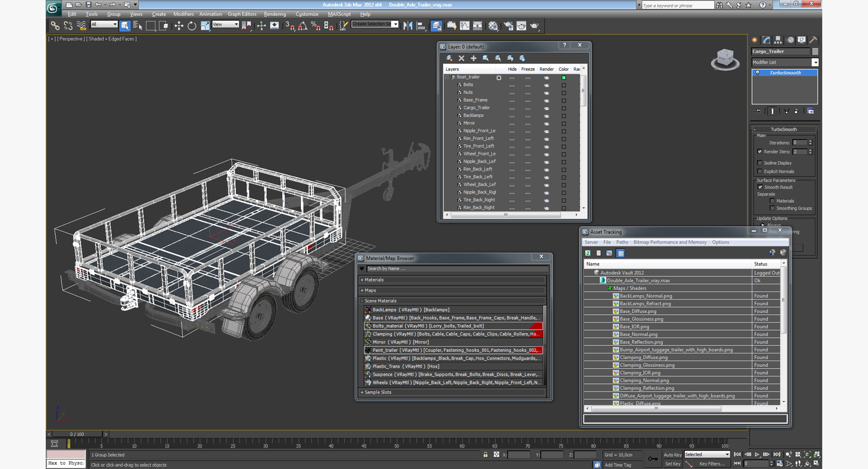Image resolution: width=868 pixels, height=469 pixels.
Task: Enable Smoothing Groups checkbox
Action: (x=772, y=208)
